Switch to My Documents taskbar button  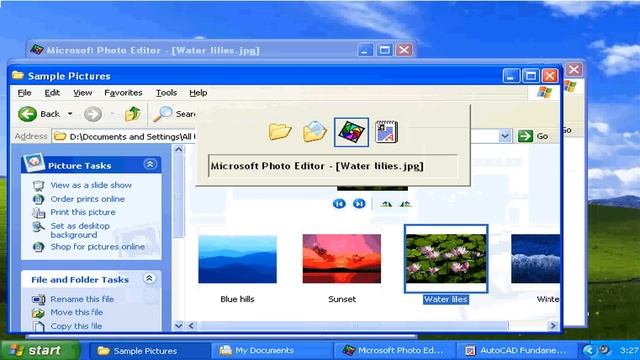(271, 351)
